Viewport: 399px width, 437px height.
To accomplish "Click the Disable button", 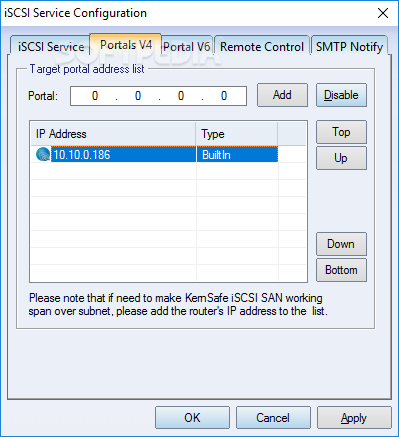I will click(x=341, y=95).
